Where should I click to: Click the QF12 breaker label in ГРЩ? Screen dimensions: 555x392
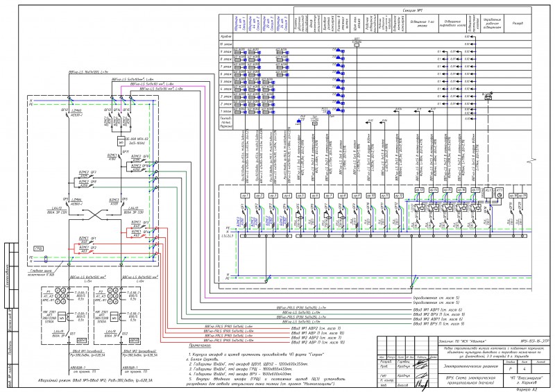click(64, 110)
